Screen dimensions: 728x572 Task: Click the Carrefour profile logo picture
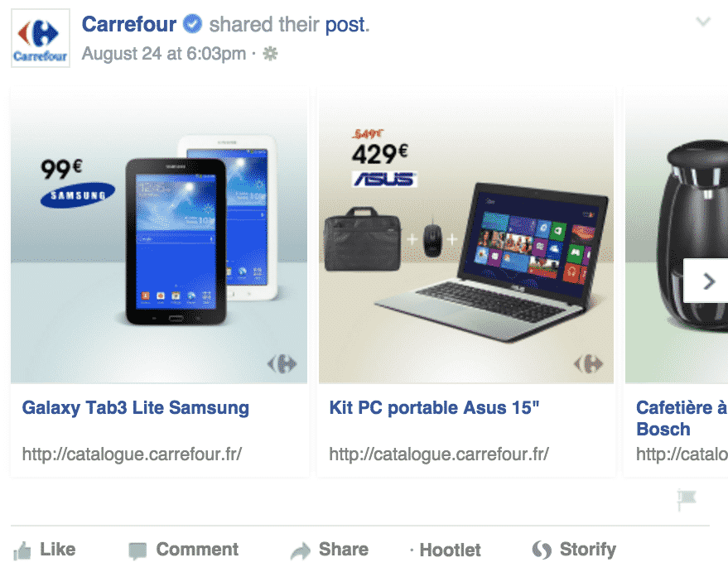[x=41, y=38]
